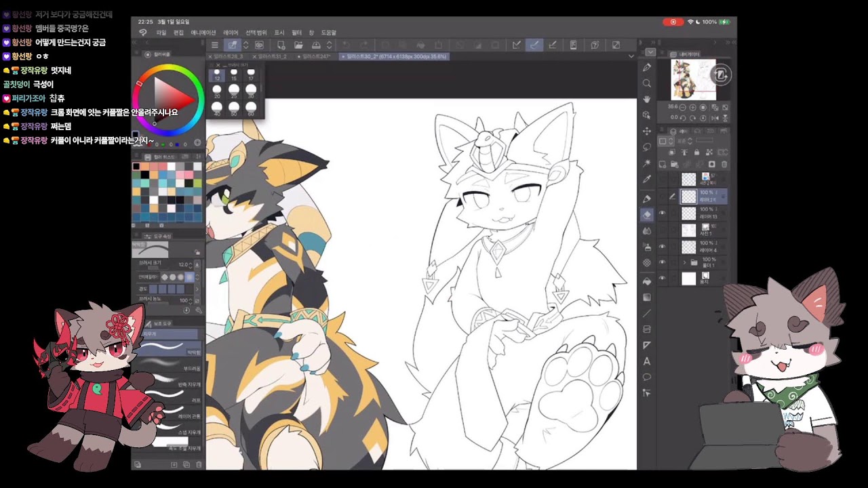Select the Lasso selection tool

647,147
